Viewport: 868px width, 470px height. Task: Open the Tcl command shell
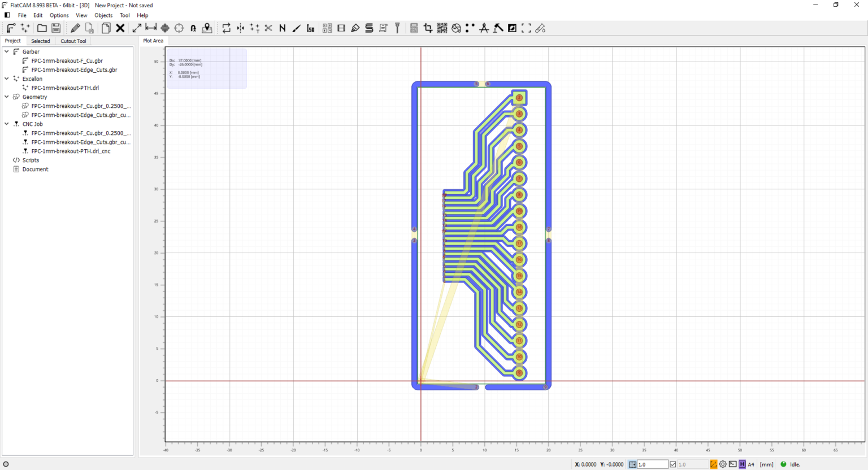(x=732, y=464)
